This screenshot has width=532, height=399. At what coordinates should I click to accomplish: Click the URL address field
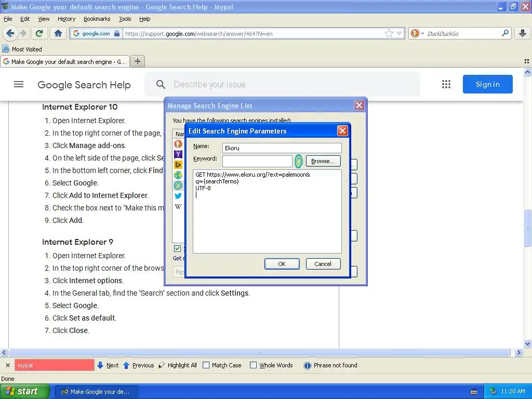pyautogui.click(x=253, y=34)
